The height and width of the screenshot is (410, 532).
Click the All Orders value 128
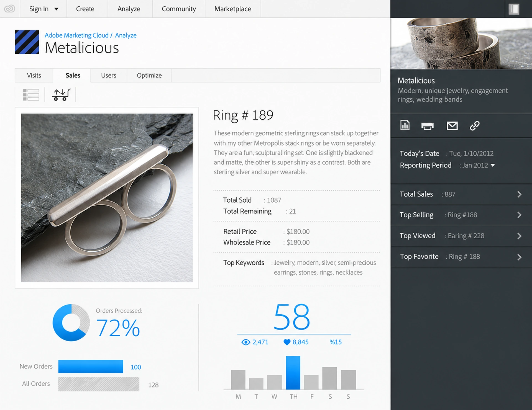pyautogui.click(x=153, y=385)
